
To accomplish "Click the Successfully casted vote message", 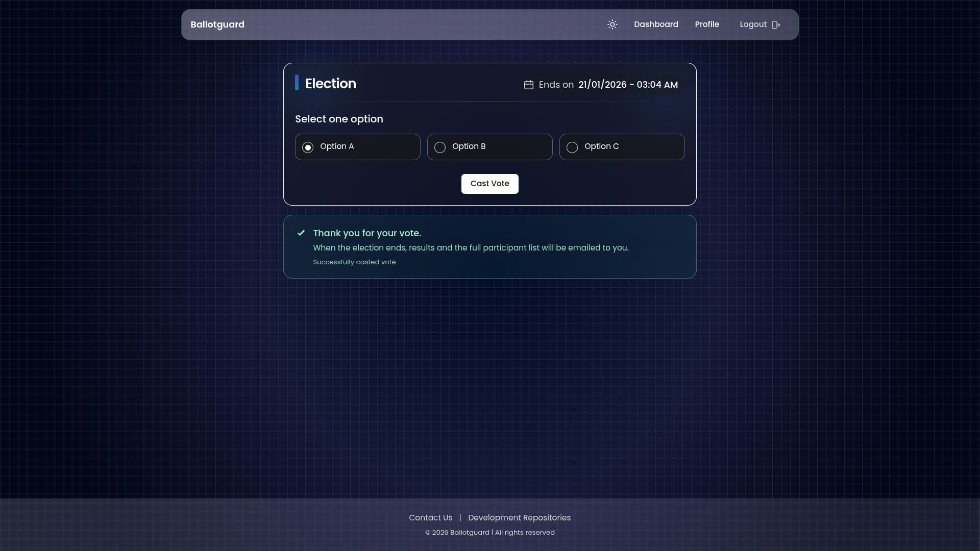I will (x=354, y=262).
